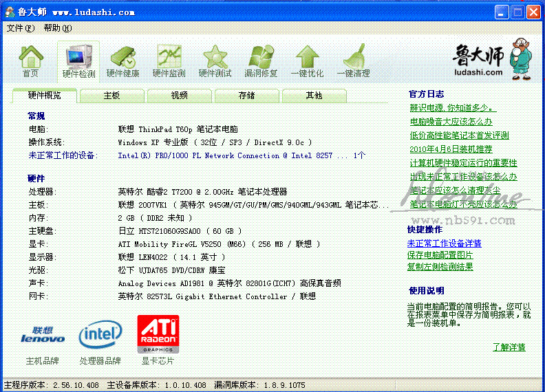Open the 了解详情 link
Viewport: 545px width, 392px height.
pos(509,347)
